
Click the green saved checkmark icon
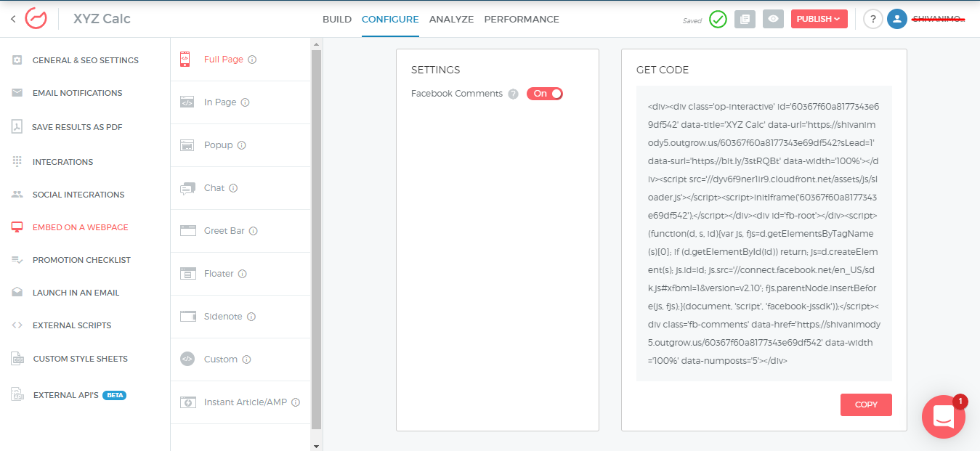718,20
